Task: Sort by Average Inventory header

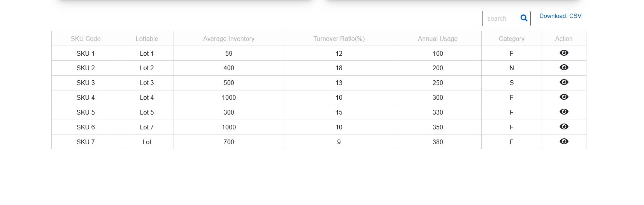Action: (228, 39)
